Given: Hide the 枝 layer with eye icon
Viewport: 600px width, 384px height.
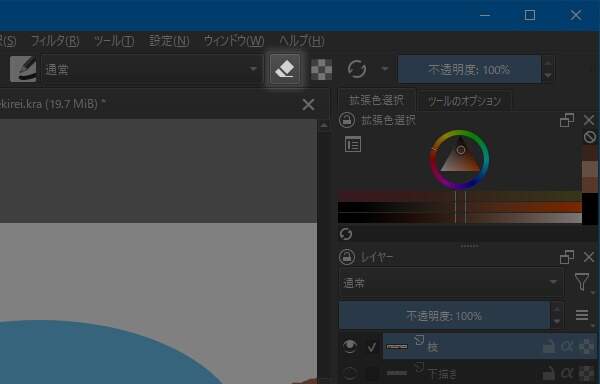Looking at the screenshot, I should [350, 346].
